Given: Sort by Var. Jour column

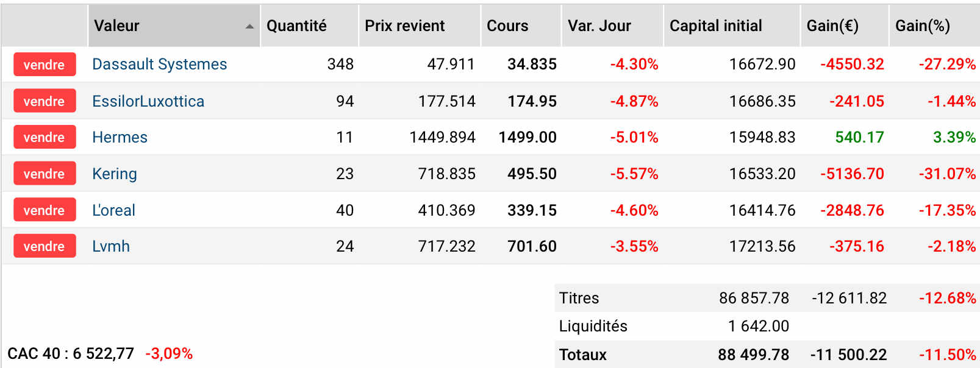Looking at the screenshot, I should click(x=612, y=26).
